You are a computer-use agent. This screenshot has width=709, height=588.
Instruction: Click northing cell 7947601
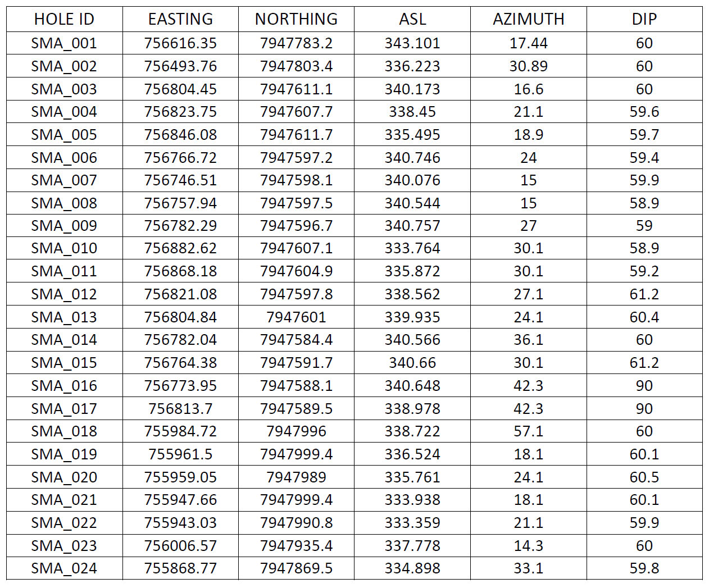(x=296, y=317)
